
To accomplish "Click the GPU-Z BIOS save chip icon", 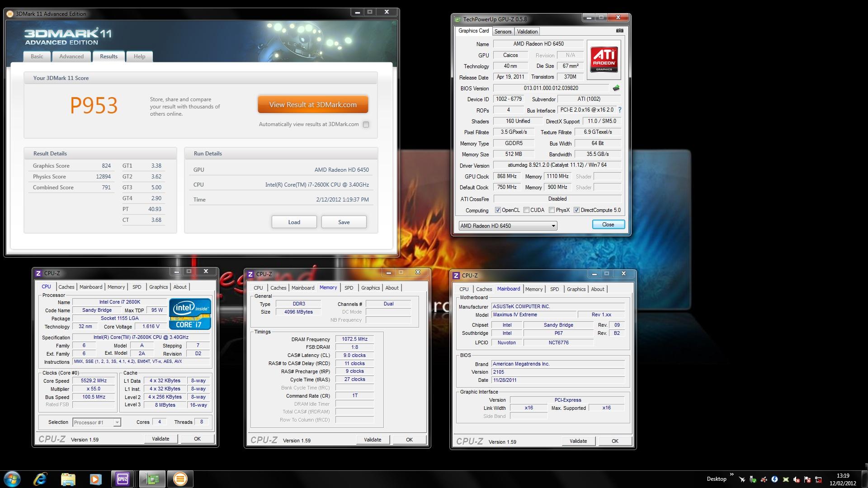I will coord(616,88).
